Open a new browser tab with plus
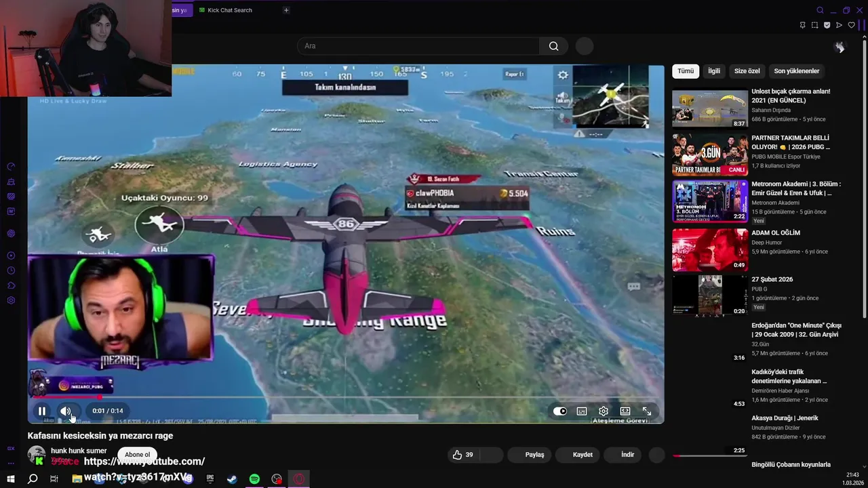 (x=286, y=10)
